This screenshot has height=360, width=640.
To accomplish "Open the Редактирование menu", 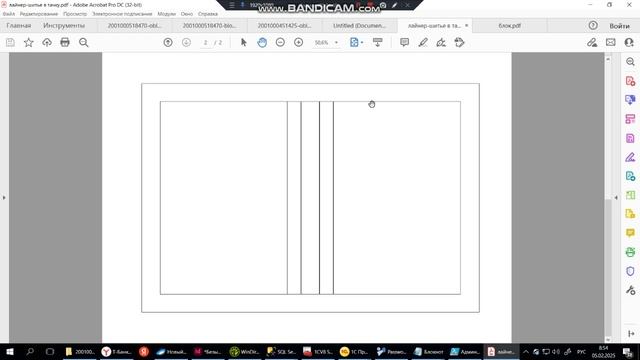I will click(39, 14).
